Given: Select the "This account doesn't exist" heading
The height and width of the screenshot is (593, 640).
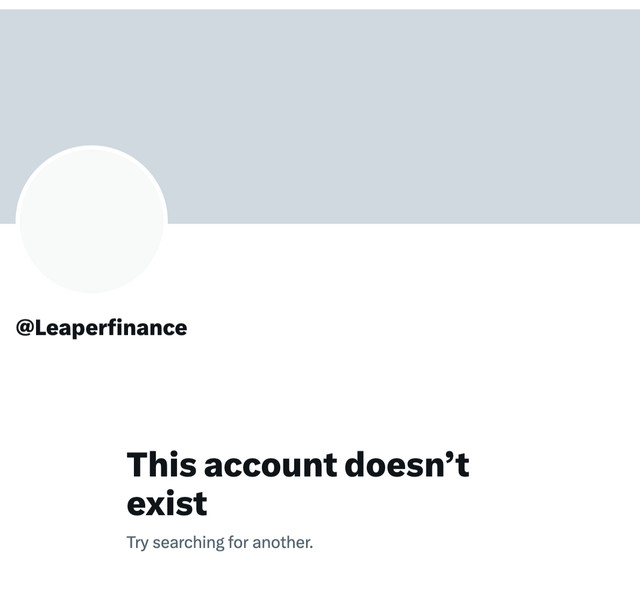Looking at the screenshot, I should [x=298, y=484].
